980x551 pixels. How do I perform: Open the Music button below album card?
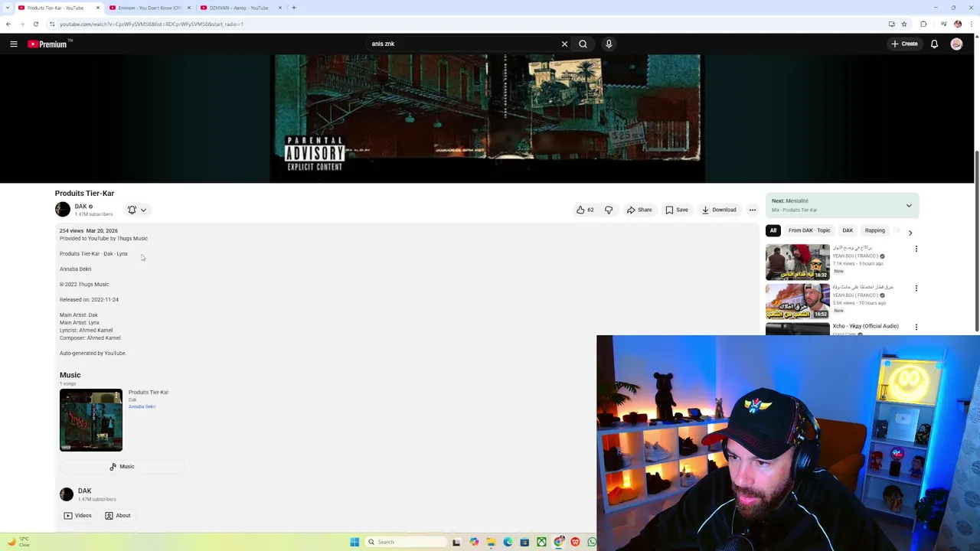122,466
